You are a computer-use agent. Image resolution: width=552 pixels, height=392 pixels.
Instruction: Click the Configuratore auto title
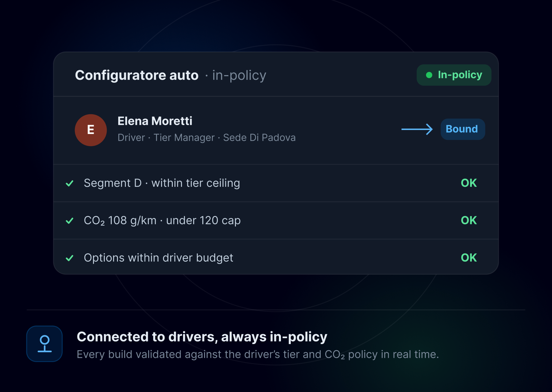pyautogui.click(x=137, y=76)
